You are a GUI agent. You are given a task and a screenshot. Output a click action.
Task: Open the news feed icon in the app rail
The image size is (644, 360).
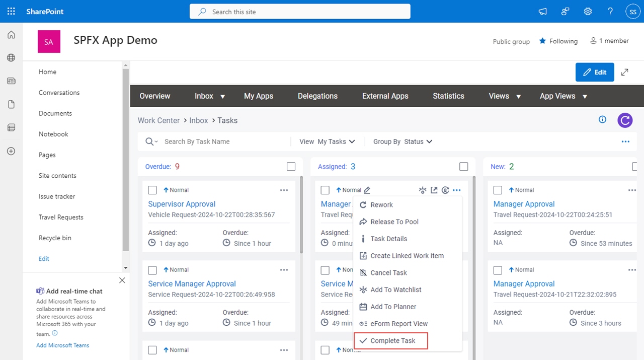pyautogui.click(x=11, y=81)
